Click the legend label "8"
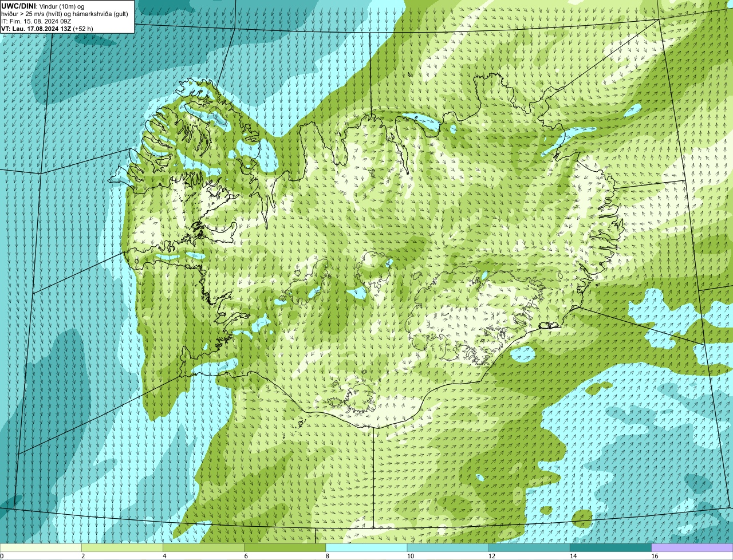Viewport: 733px width, 560px height. tap(328, 556)
